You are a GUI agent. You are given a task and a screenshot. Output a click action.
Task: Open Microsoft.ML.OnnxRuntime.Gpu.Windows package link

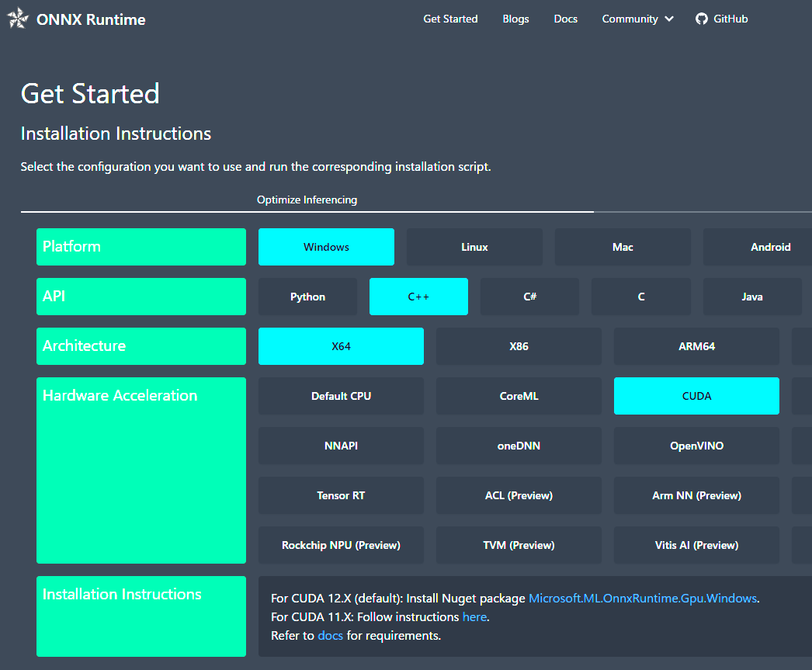(x=643, y=599)
